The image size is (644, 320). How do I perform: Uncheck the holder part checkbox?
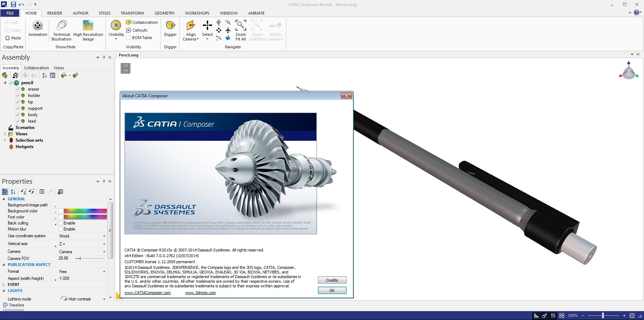pyautogui.click(x=18, y=96)
